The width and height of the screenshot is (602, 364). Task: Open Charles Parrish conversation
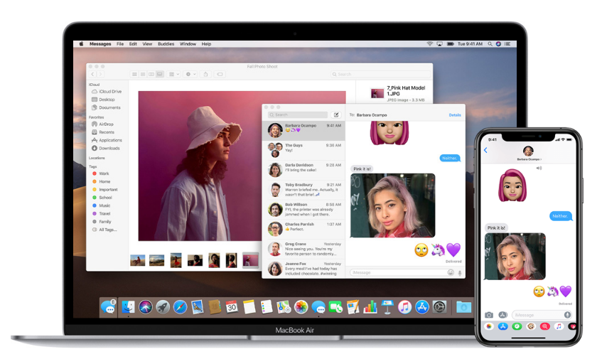(303, 229)
